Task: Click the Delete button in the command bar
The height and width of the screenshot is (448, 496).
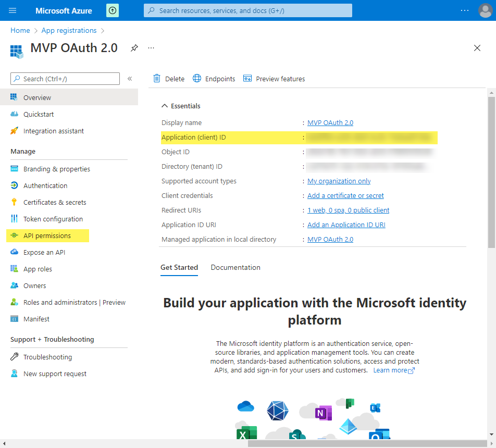Action: (x=169, y=79)
